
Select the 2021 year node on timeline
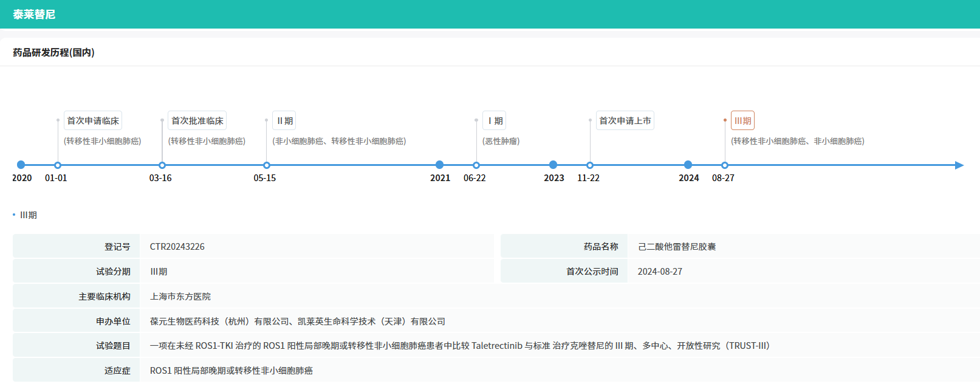[x=440, y=165]
